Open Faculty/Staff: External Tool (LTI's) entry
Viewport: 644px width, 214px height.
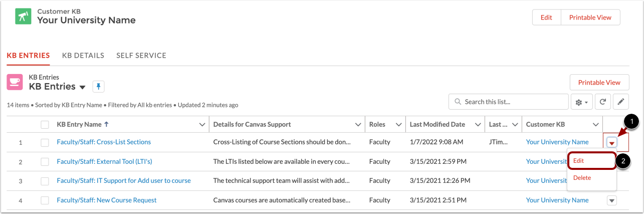[104, 161]
